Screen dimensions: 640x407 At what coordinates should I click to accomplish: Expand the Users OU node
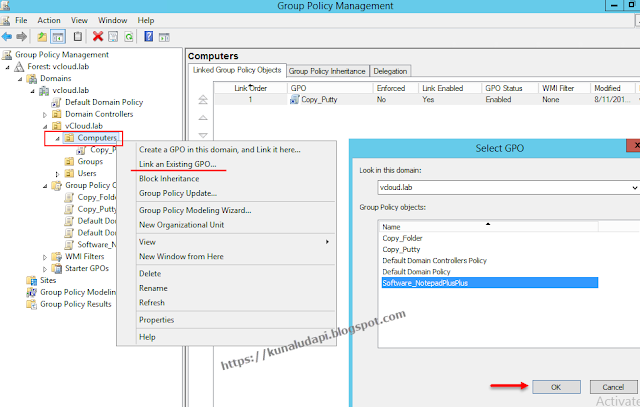tap(58, 174)
